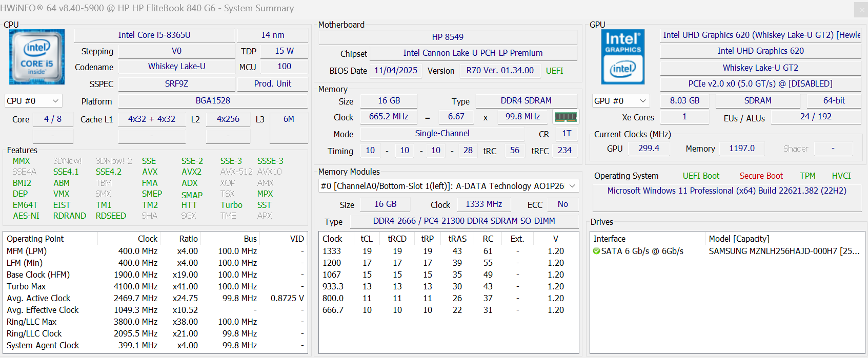The height and width of the screenshot is (358, 868).
Task: Click the TPM status indicator
Action: (808, 176)
